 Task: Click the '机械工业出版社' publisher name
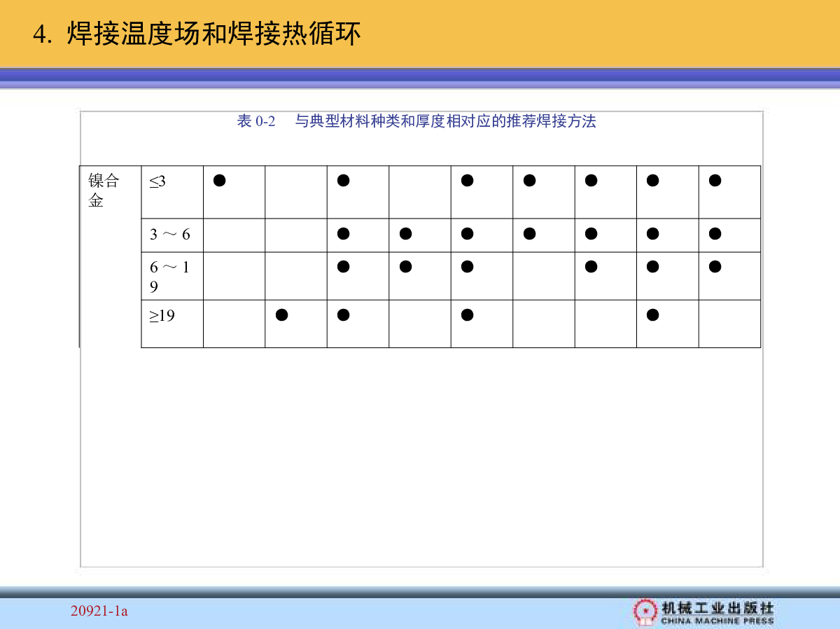point(717,607)
